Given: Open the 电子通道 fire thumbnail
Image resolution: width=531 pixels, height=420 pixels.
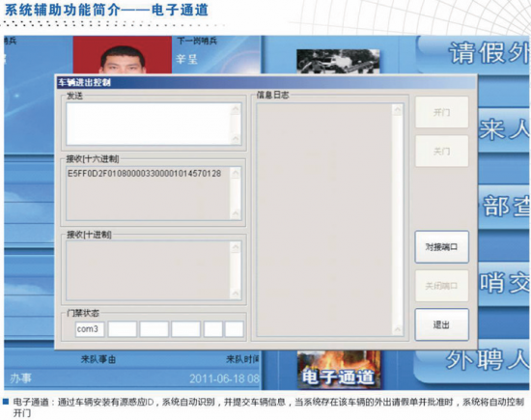Looking at the screenshot, I should click(x=339, y=370).
